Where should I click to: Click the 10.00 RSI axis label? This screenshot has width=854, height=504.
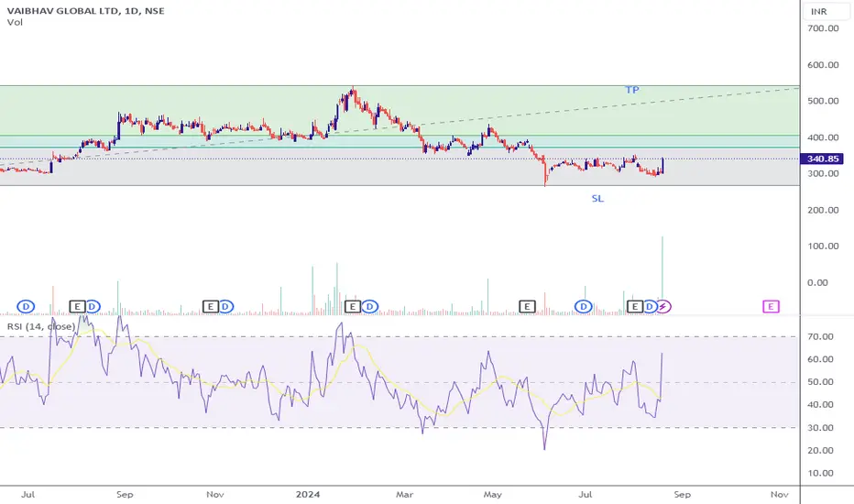pyautogui.click(x=820, y=474)
